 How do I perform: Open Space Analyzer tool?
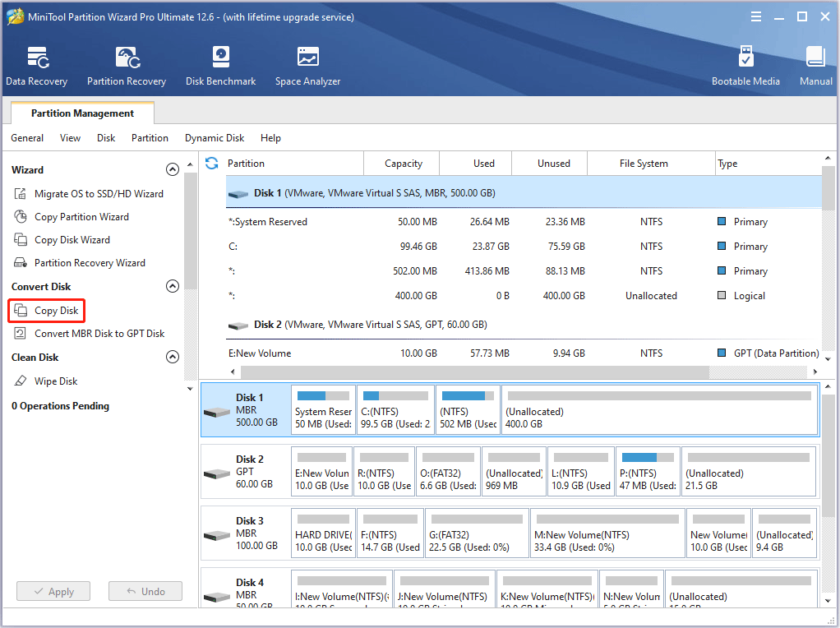(x=307, y=67)
